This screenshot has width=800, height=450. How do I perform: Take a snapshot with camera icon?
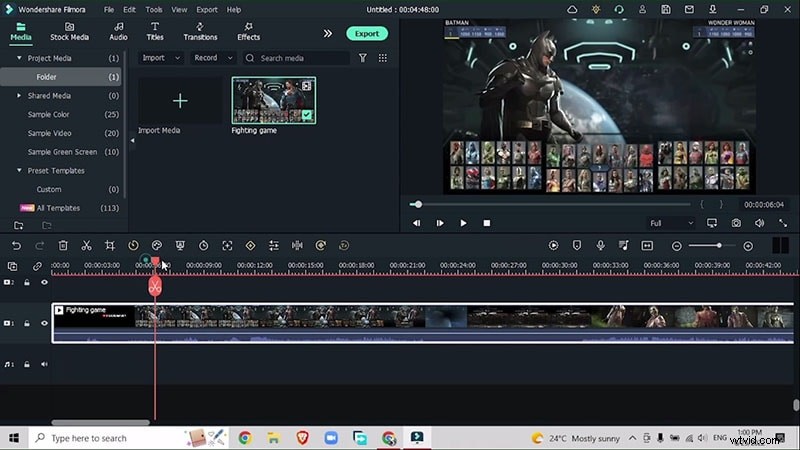coord(736,223)
